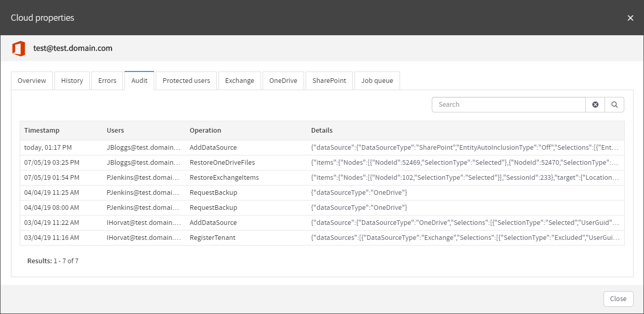Click RequestBackup in the 04/04/19 08:00 AM row

point(213,208)
